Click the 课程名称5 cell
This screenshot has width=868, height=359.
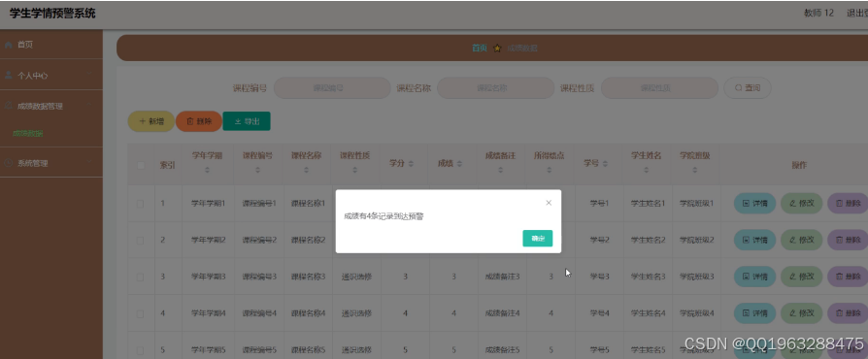click(x=309, y=349)
